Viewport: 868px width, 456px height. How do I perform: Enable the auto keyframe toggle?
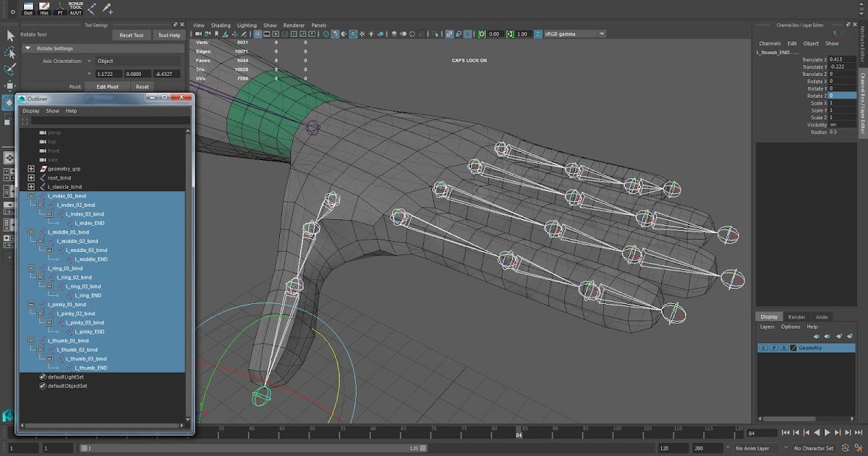coord(845,447)
